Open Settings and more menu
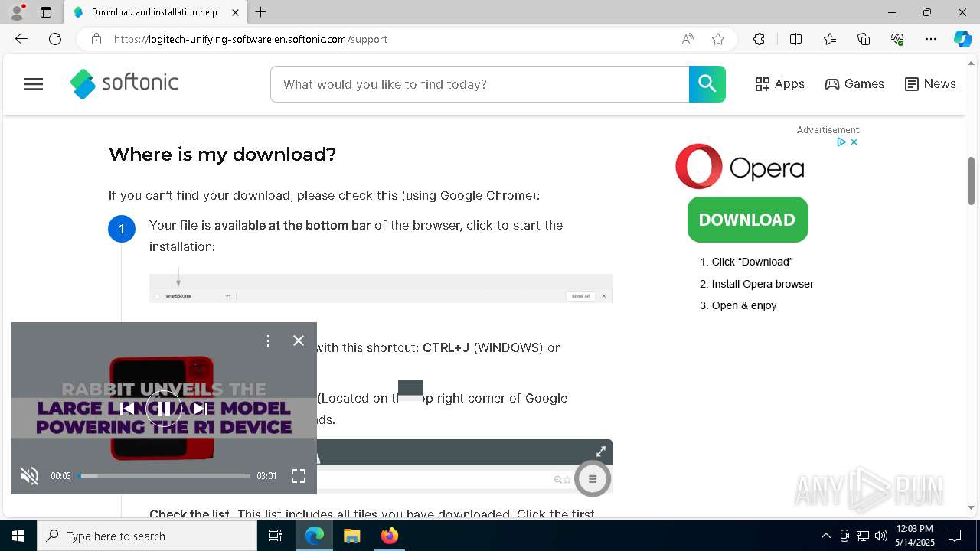 pyautogui.click(x=931, y=39)
